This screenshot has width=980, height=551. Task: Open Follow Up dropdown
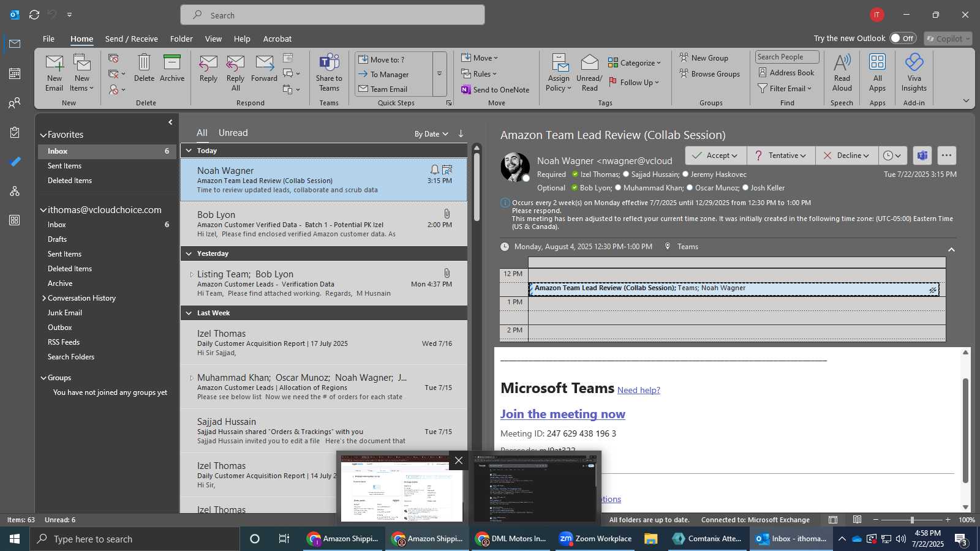(634, 82)
